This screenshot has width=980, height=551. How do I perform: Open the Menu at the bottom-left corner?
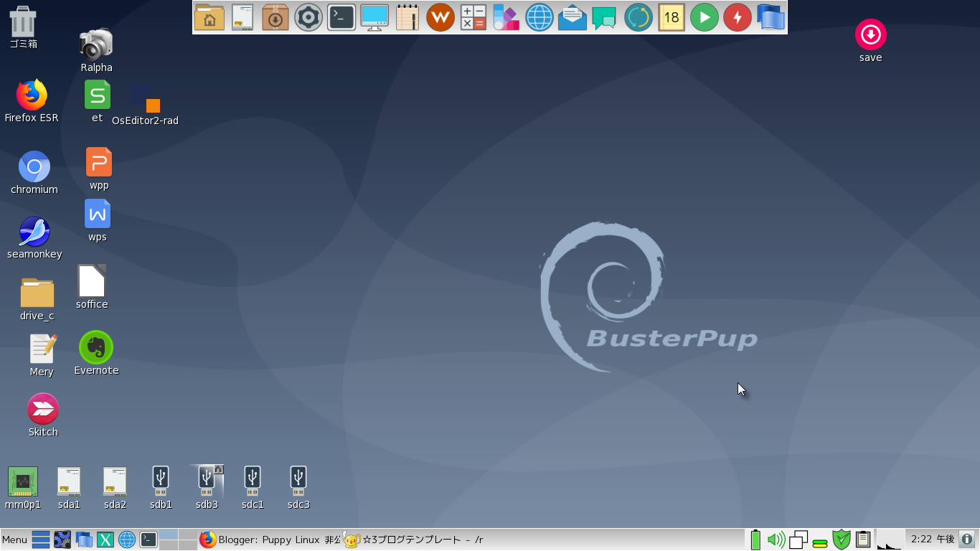[13, 539]
